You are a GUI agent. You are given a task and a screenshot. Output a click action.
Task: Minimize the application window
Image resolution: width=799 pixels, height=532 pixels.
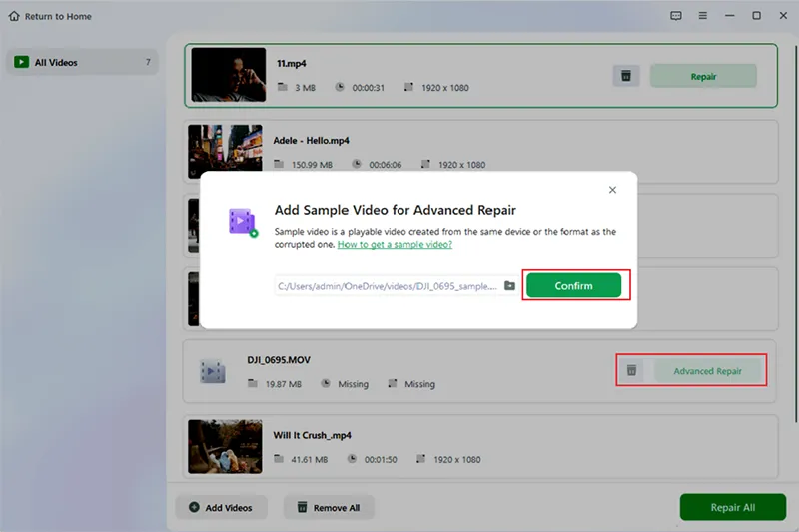(730, 16)
